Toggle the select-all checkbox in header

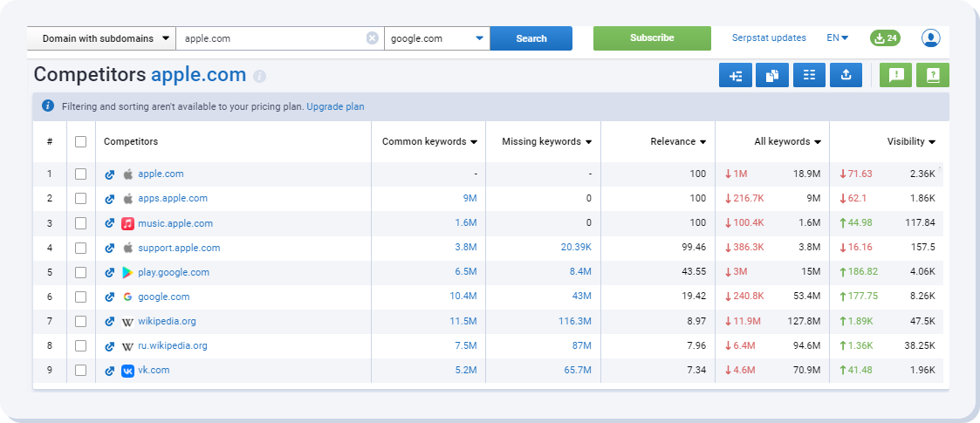81,141
